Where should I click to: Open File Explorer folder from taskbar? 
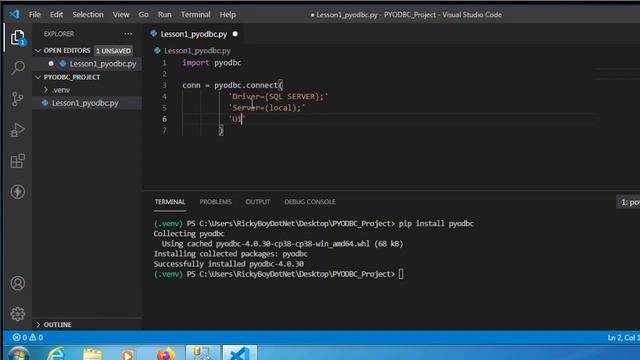(93, 354)
